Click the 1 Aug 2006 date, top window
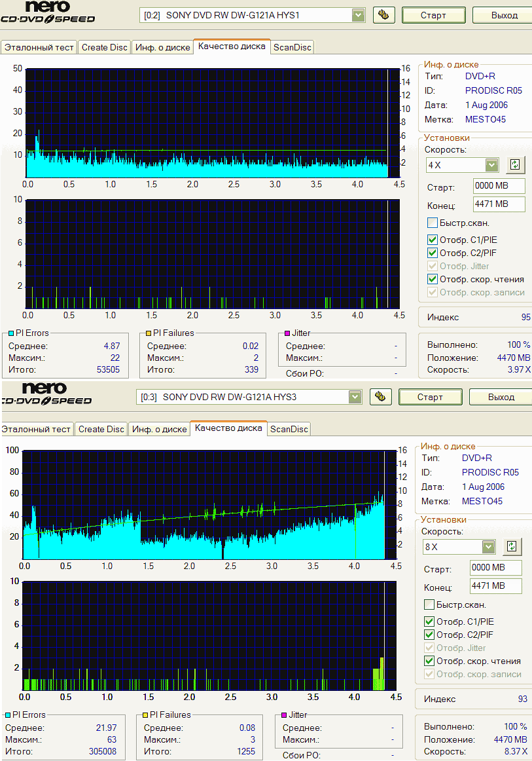The width and height of the screenshot is (532, 761). click(486, 105)
